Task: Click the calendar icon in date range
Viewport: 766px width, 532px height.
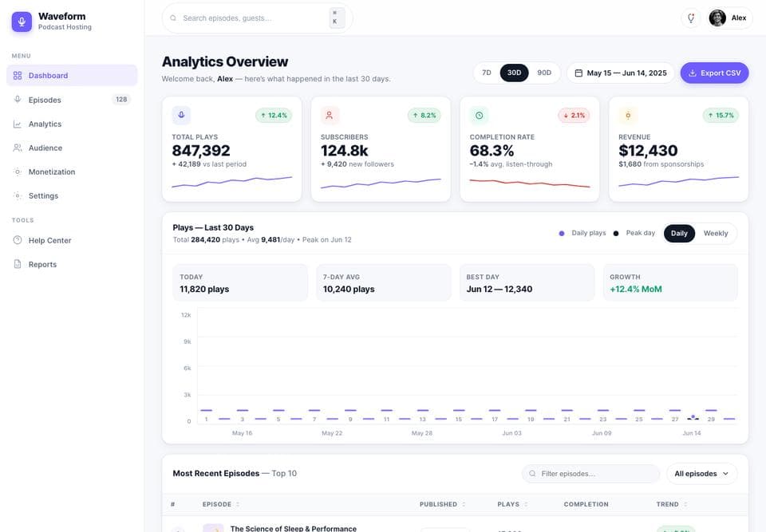Action: pos(578,73)
